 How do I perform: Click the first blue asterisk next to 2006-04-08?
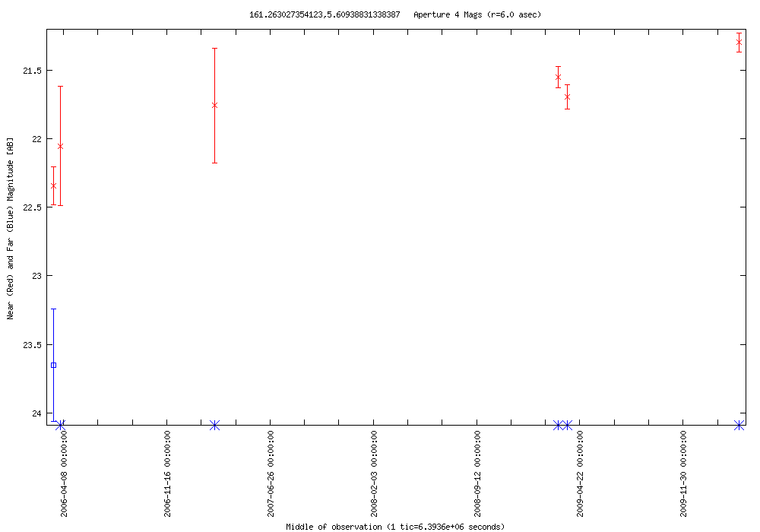tap(60, 425)
